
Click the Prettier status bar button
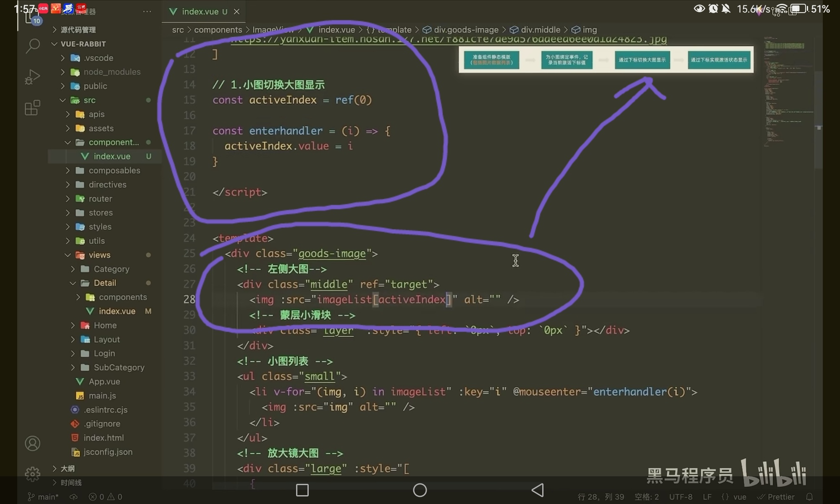(776, 497)
